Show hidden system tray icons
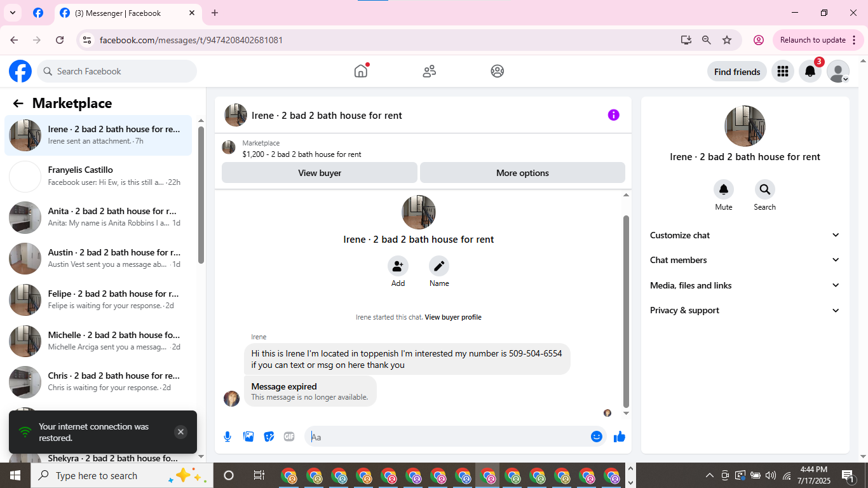868x488 pixels. pyautogui.click(x=710, y=475)
